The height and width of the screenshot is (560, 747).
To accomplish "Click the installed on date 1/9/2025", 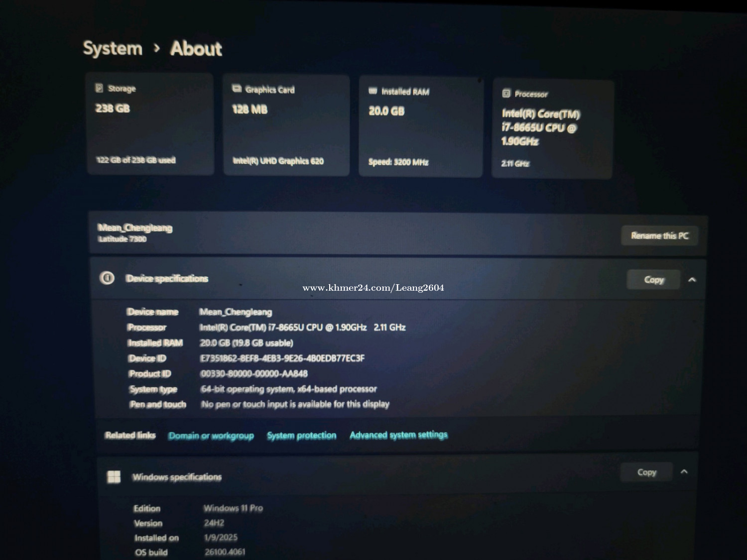I will (x=221, y=538).
